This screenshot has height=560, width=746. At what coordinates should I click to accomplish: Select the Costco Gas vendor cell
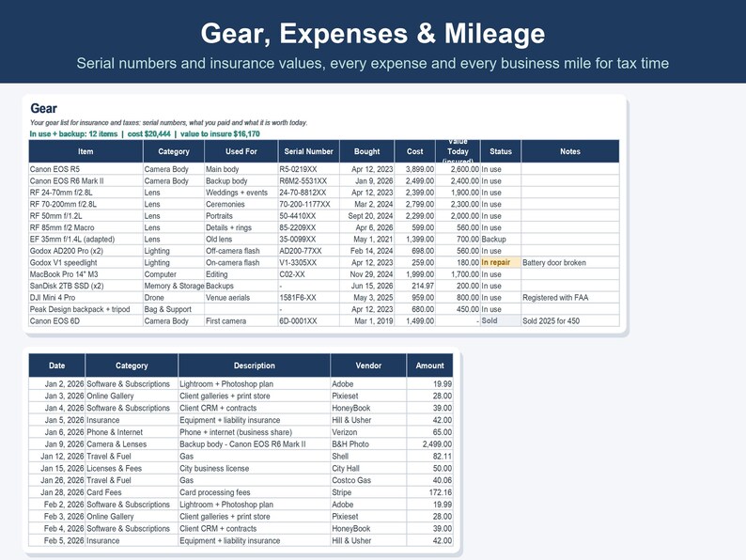point(368,480)
